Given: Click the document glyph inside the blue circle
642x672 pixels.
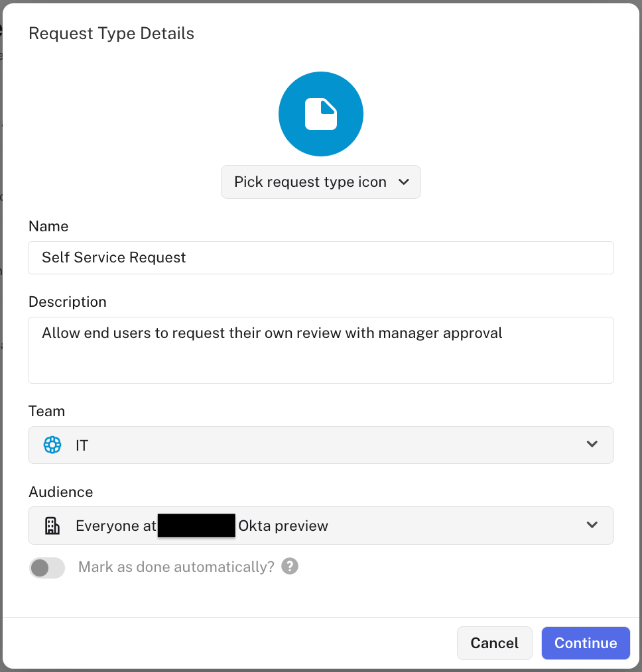Looking at the screenshot, I should click(321, 113).
